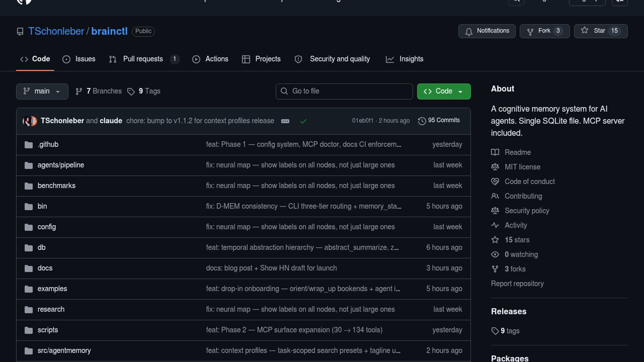Open the Readme link in About
This screenshot has height=362, width=644.
click(518, 152)
